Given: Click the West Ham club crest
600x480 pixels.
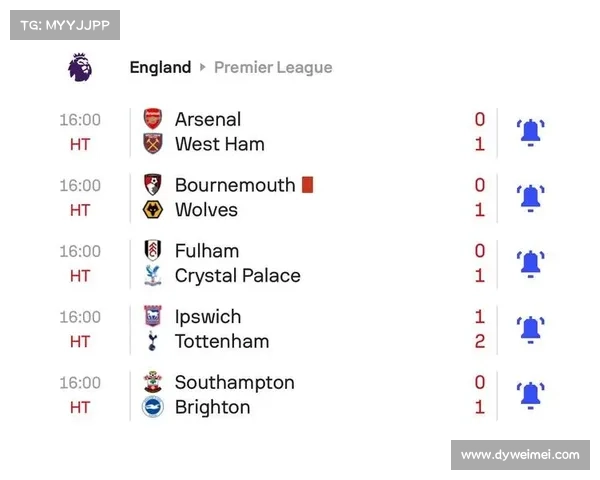Looking at the screenshot, I should (153, 144).
